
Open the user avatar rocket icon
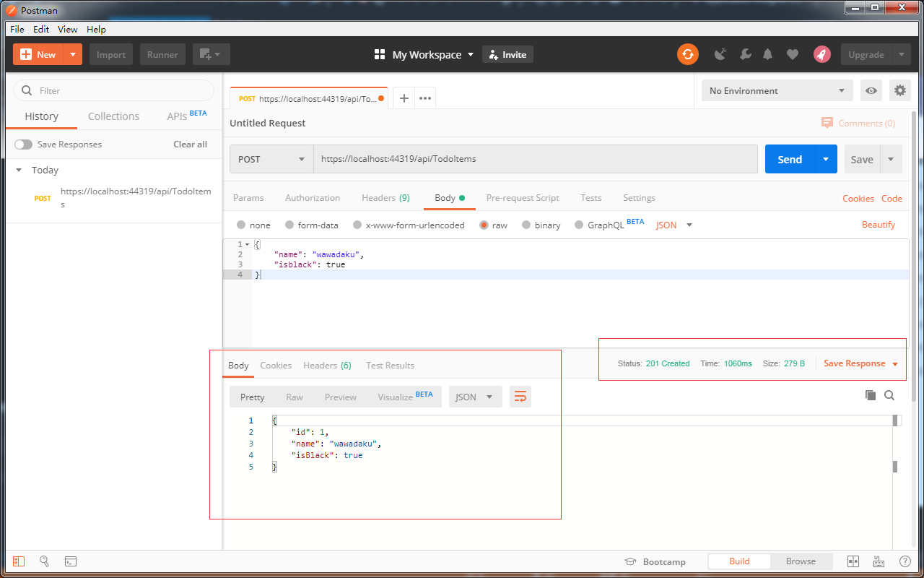[821, 54]
